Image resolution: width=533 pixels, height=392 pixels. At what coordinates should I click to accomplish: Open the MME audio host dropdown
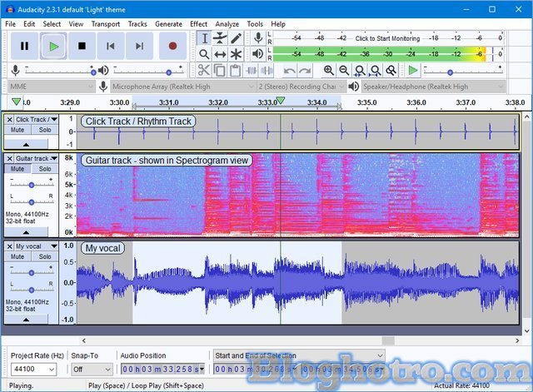point(52,87)
